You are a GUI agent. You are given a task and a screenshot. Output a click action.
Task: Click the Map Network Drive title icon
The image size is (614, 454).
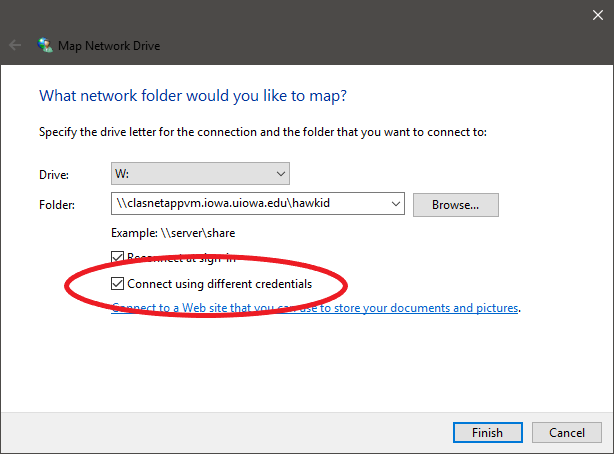pos(45,45)
